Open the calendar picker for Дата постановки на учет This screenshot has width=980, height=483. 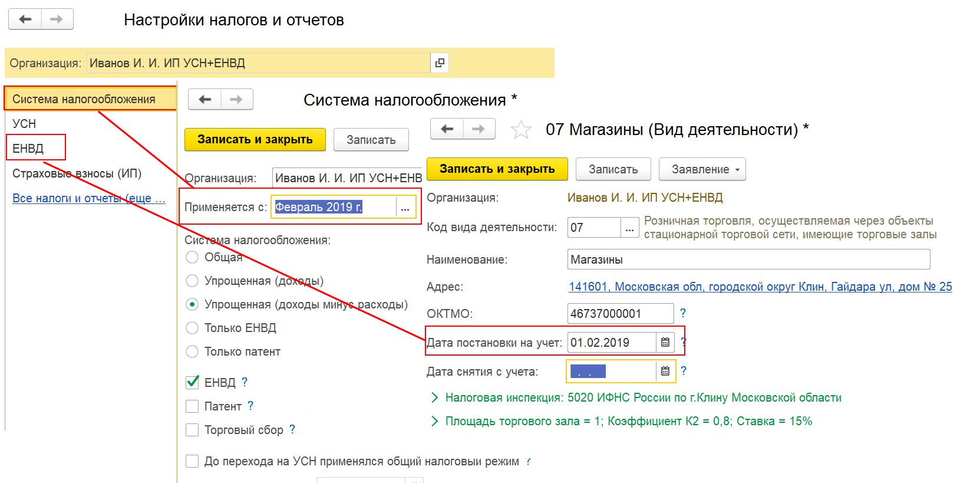click(x=665, y=342)
